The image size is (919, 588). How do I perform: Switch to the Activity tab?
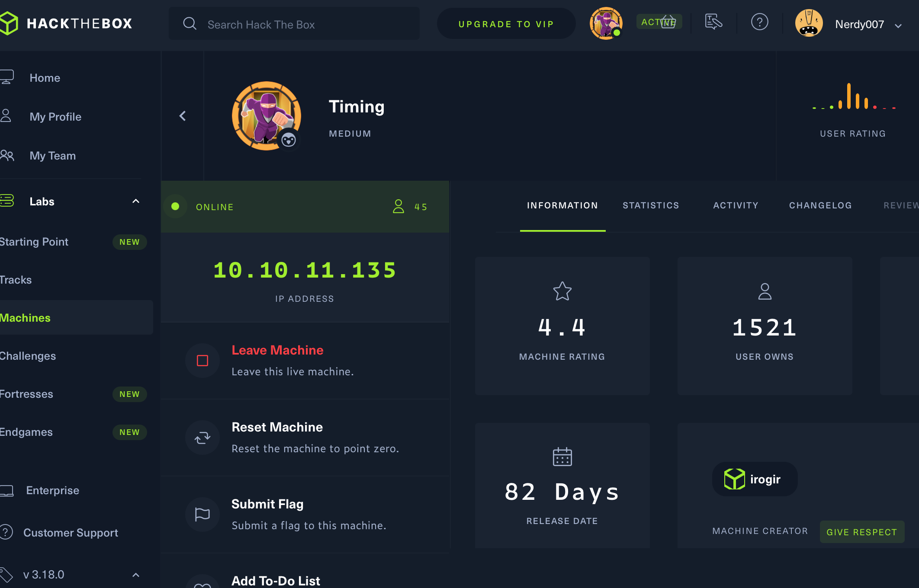736,205
